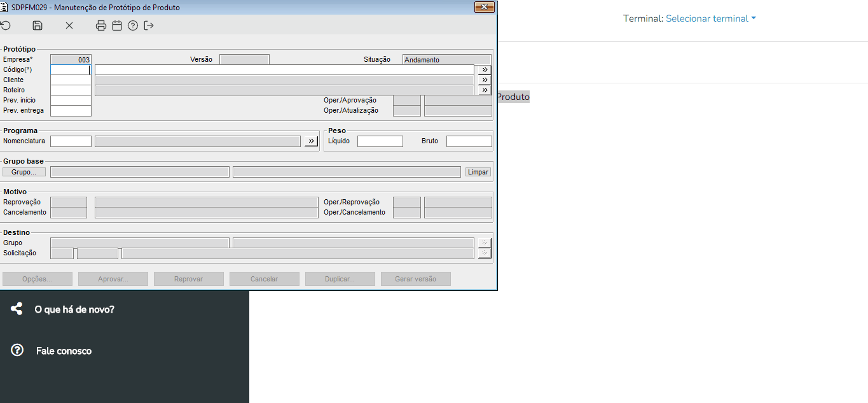Save the prototype with the floppy disk icon

click(x=38, y=25)
